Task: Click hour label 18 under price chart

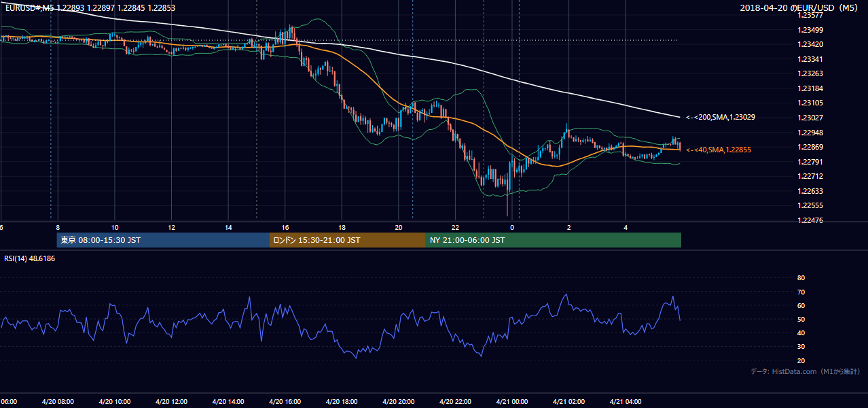Action: [x=342, y=228]
